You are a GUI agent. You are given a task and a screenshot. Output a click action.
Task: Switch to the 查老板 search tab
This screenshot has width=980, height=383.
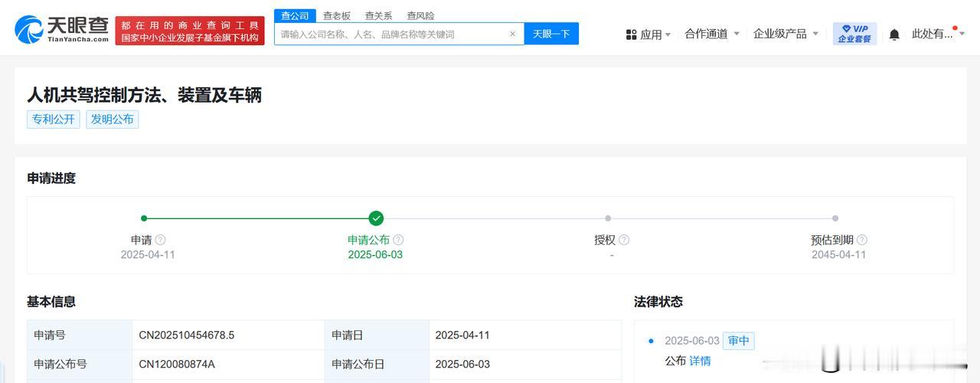pos(337,15)
